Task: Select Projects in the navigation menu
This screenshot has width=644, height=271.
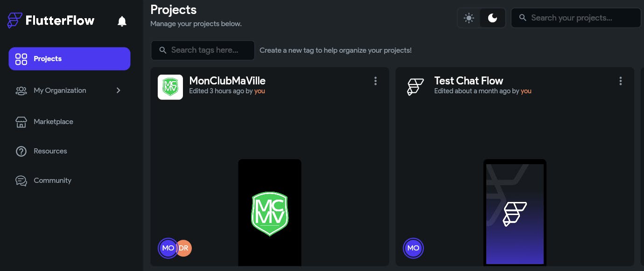Action: pos(48,59)
